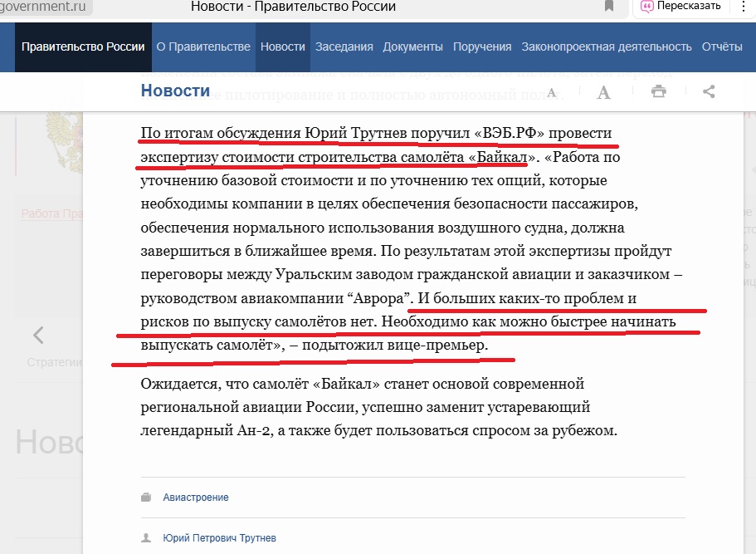Click the briefcase icon beside Авиастроение
This screenshot has height=554, width=756.
tap(146, 497)
